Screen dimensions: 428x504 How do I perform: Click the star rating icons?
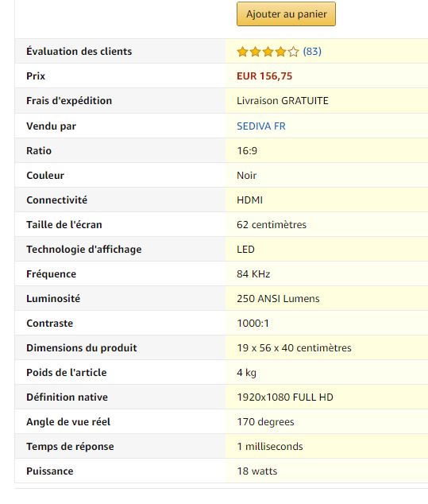[x=268, y=52]
